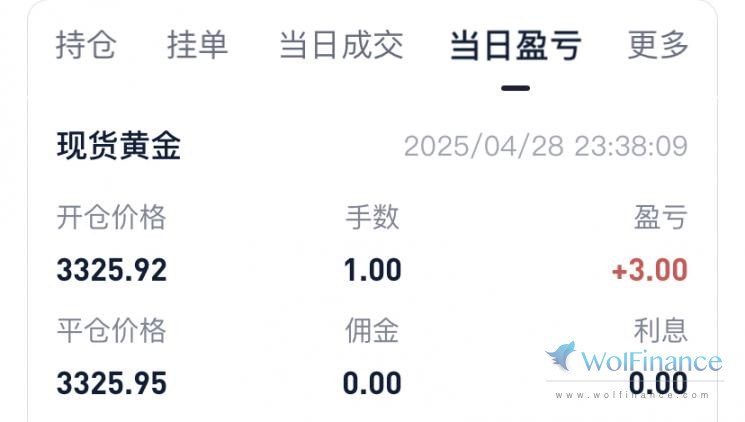
Task: Switch to the 持仓 tab
Action: coord(86,45)
